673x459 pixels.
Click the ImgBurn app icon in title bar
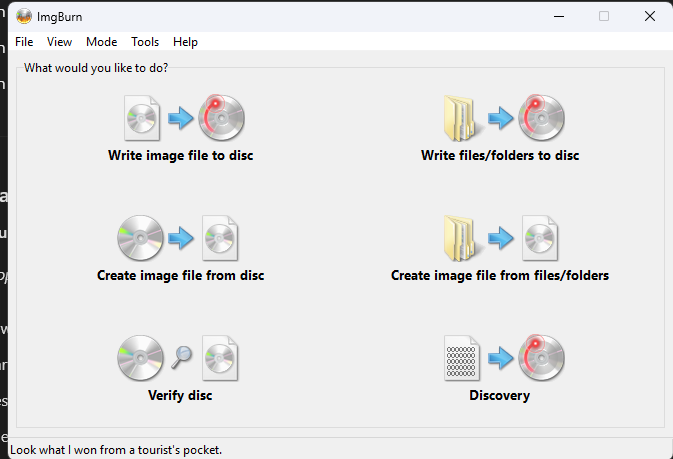pos(24,16)
